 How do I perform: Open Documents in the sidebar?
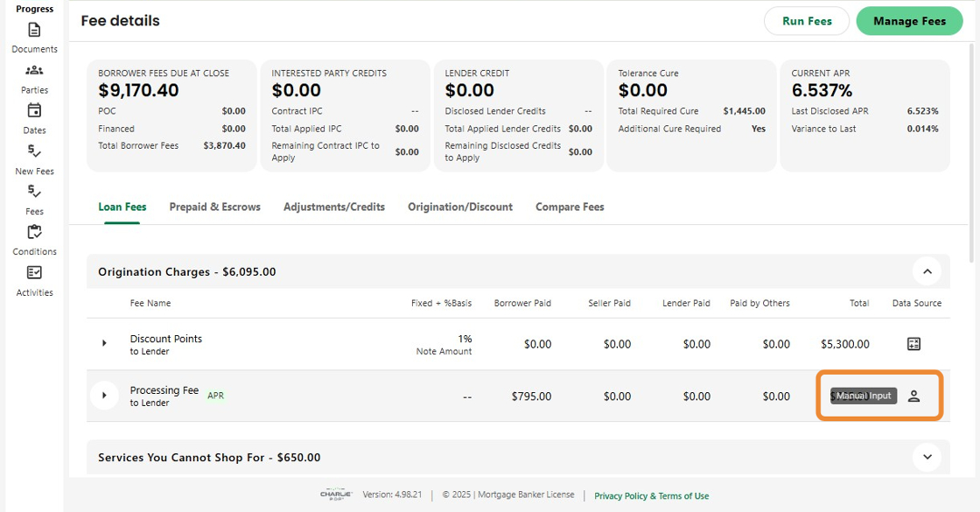click(34, 31)
